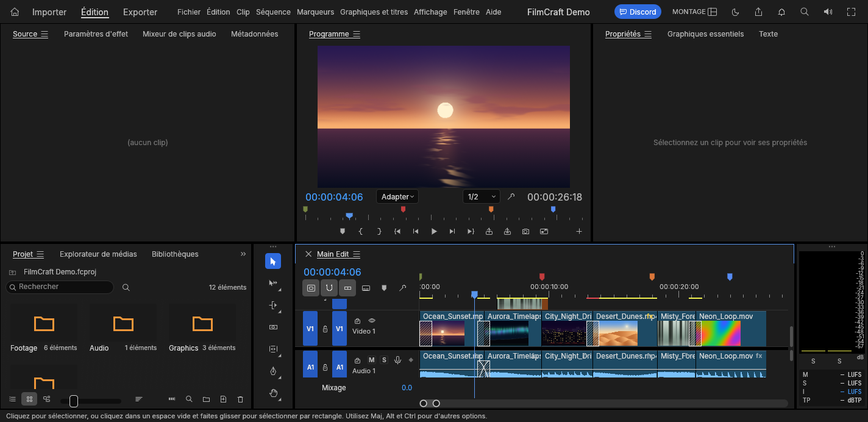Click the Discord button
The width and height of the screenshot is (868, 422).
638,12
